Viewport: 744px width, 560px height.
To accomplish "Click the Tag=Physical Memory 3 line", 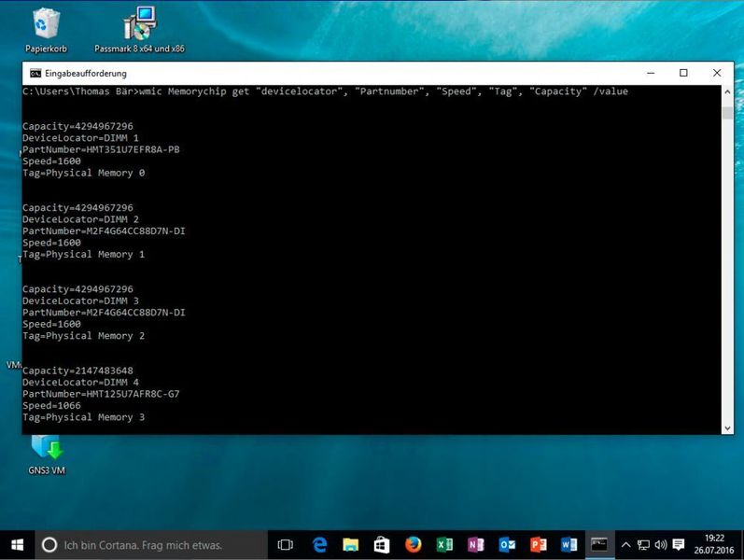I will point(83,417).
